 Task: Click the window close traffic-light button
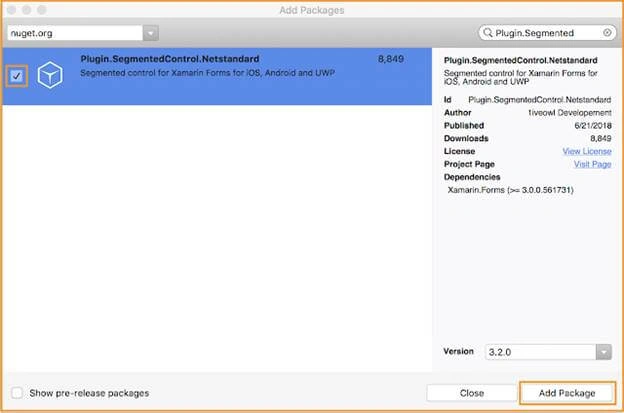12,10
